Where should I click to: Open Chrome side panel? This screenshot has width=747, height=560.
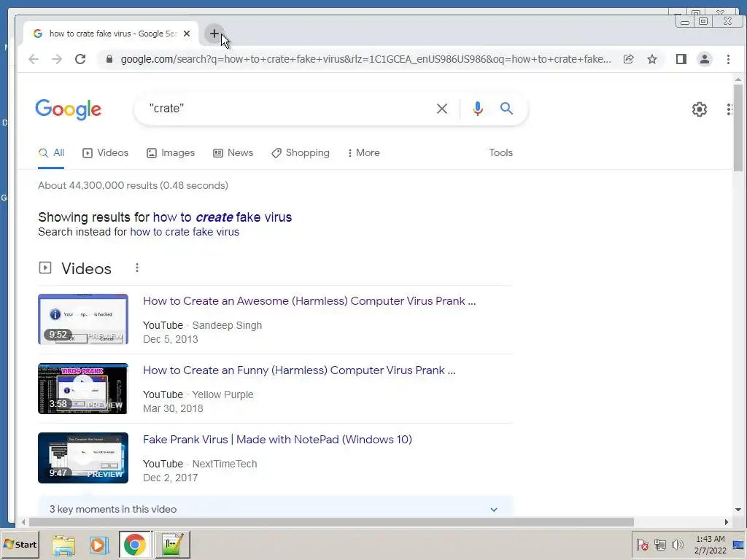click(681, 59)
